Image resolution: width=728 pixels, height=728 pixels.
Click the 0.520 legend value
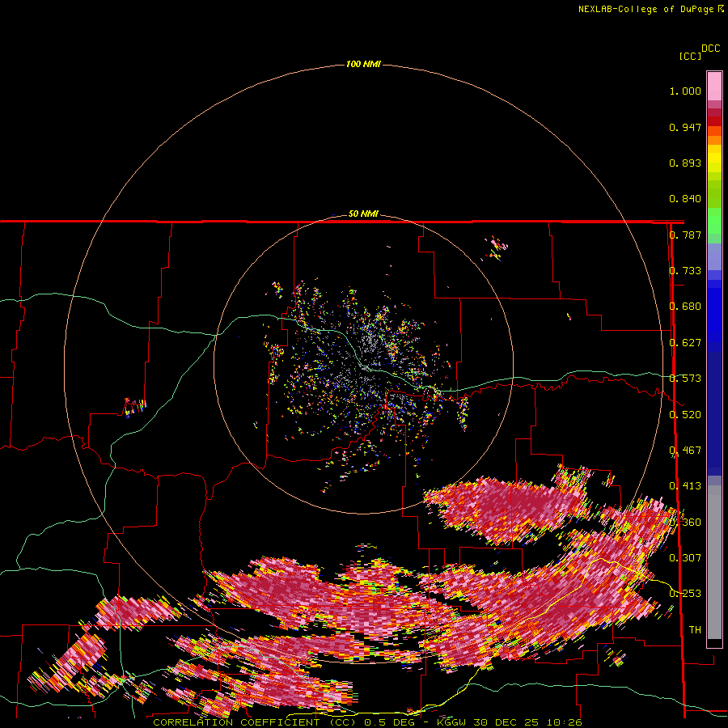click(x=685, y=415)
